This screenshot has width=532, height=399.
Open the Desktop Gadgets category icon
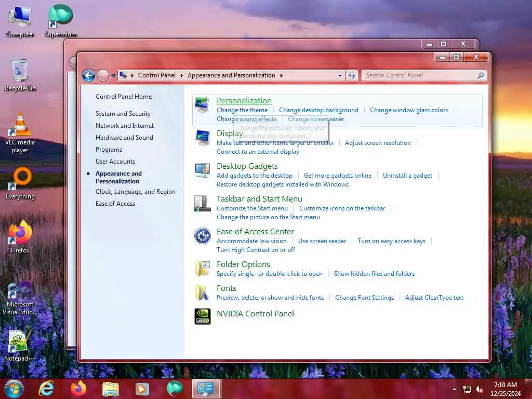tap(203, 170)
